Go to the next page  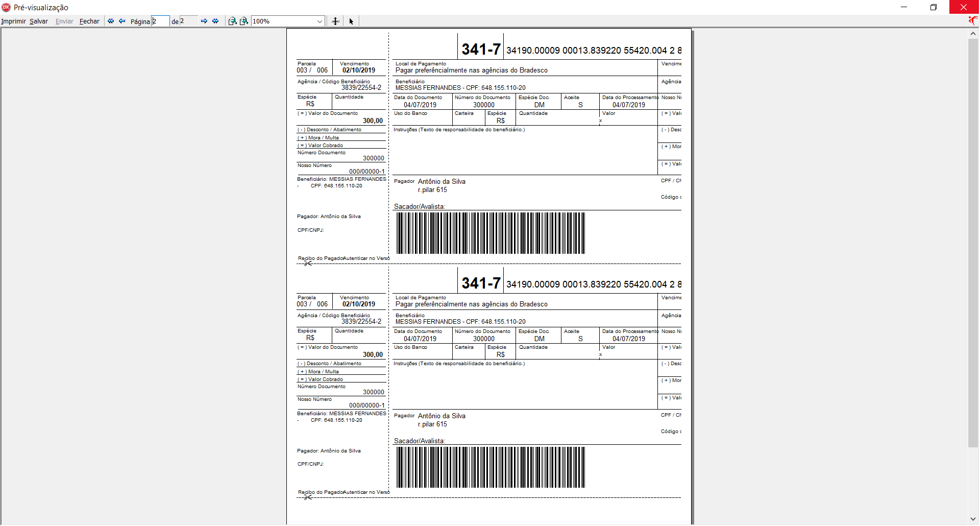click(x=204, y=21)
